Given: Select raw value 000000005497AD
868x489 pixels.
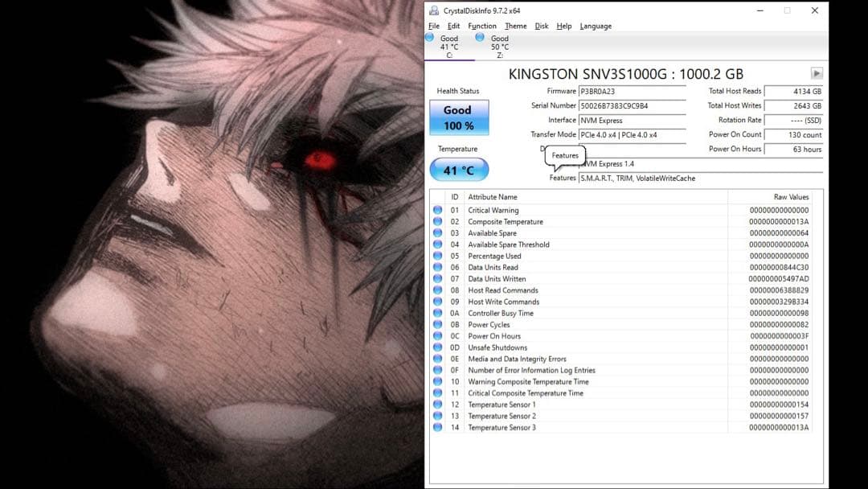Looking at the screenshot, I should (778, 278).
